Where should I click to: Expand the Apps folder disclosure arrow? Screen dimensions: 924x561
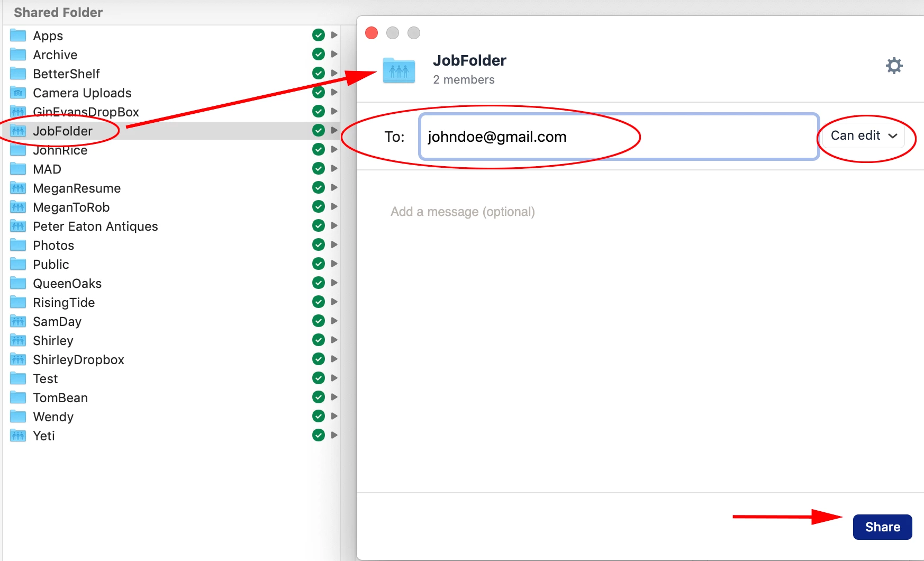pos(334,35)
